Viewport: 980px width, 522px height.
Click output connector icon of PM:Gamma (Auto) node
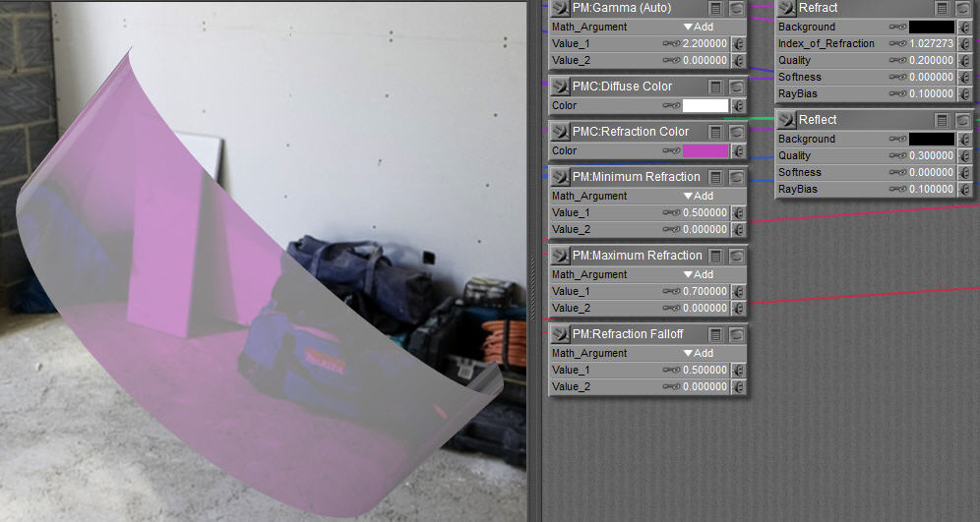coord(561,8)
